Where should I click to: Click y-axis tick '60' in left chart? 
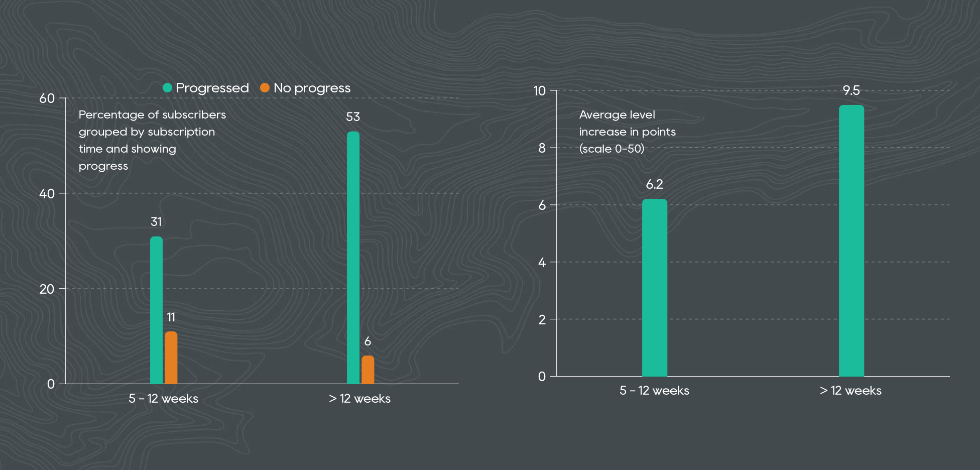47,98
